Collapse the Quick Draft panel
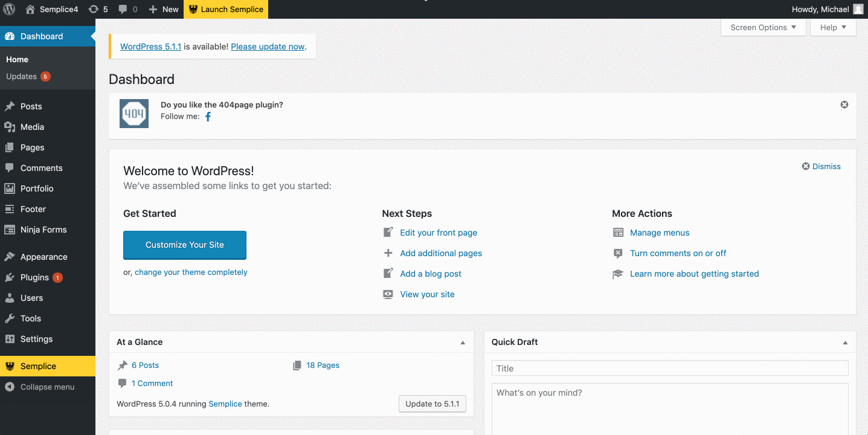 [845, 343]
